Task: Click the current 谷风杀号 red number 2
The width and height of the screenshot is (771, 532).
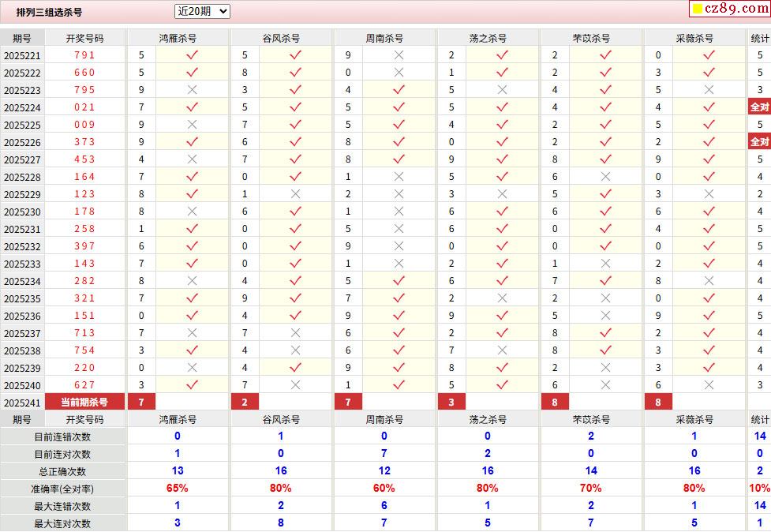Action: coord(245,402)
